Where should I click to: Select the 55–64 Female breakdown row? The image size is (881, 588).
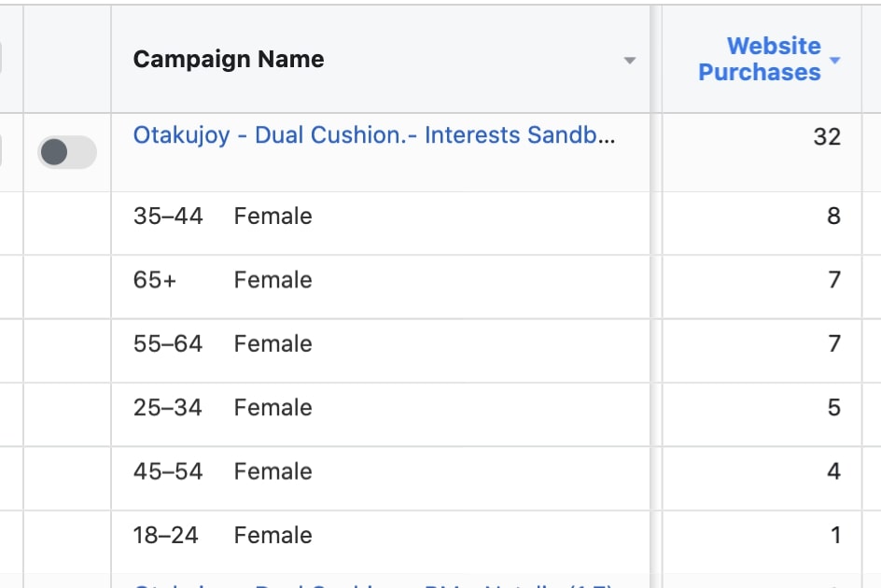(373, 343)
